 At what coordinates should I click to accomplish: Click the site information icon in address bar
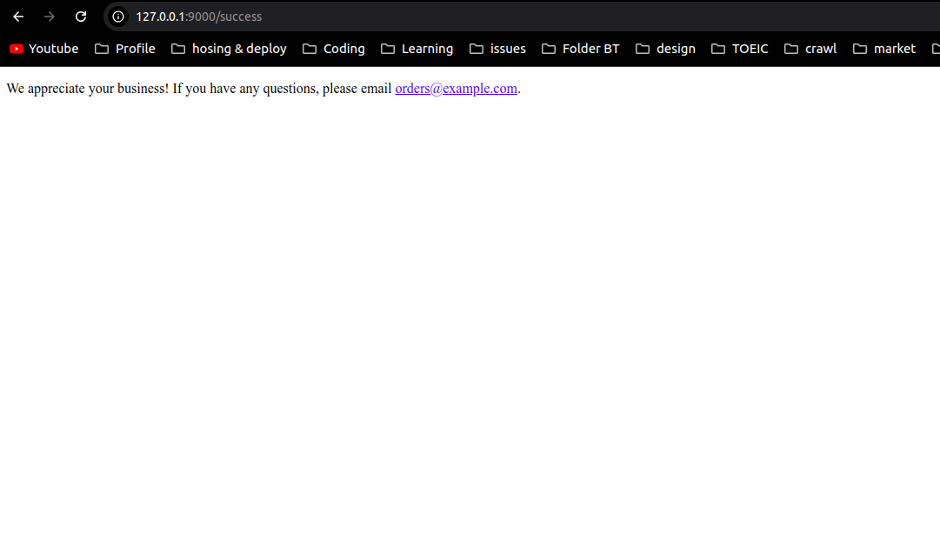[x=117, y=16]
